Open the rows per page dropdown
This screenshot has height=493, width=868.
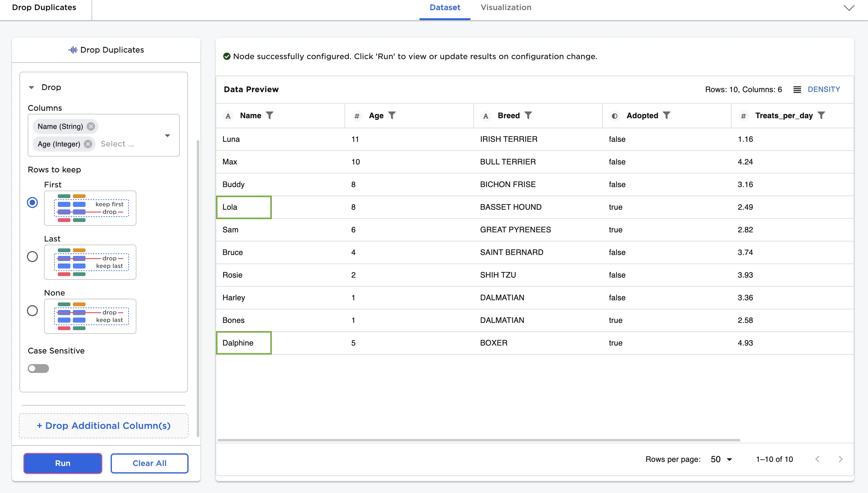[x=721, y=459]
